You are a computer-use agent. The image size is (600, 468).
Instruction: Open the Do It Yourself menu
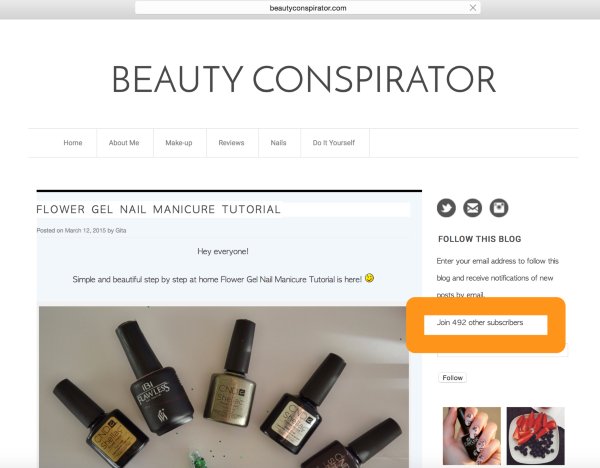(x=334, y=143)
